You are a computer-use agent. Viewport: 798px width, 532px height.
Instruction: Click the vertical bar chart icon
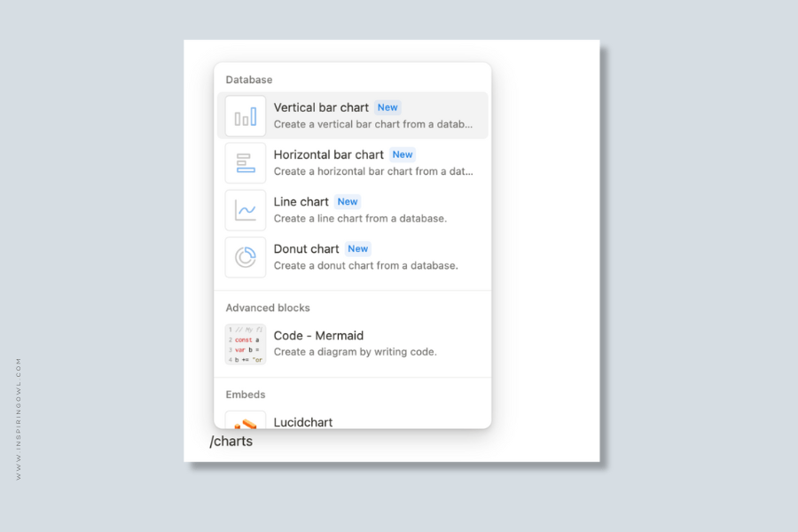(246, 116)
